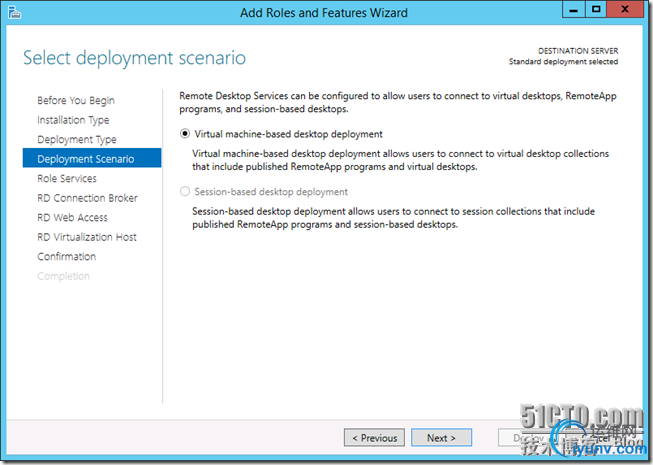Screen dimensions: 653x465
Task: Jump to the Deployment Type step
Action: tap(77, 140)
